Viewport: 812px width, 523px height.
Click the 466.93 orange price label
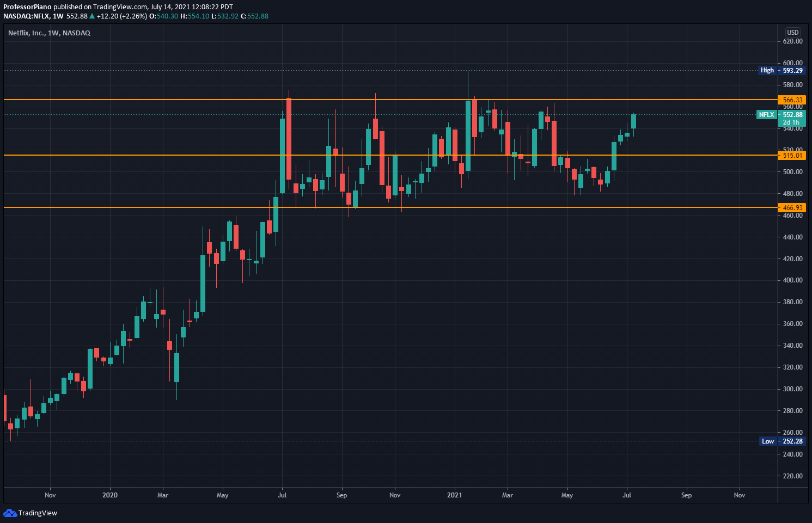pos(792,207)
